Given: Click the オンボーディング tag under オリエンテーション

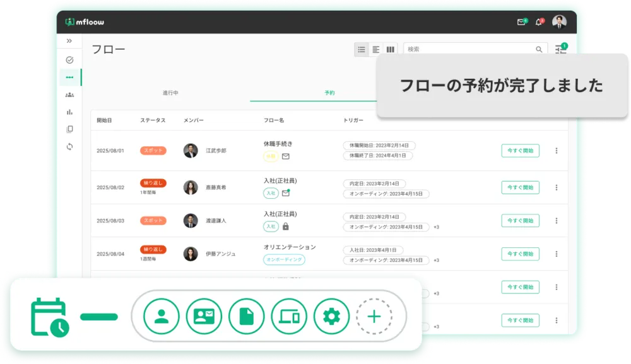Looking at the screenshot, I should 284,259.
